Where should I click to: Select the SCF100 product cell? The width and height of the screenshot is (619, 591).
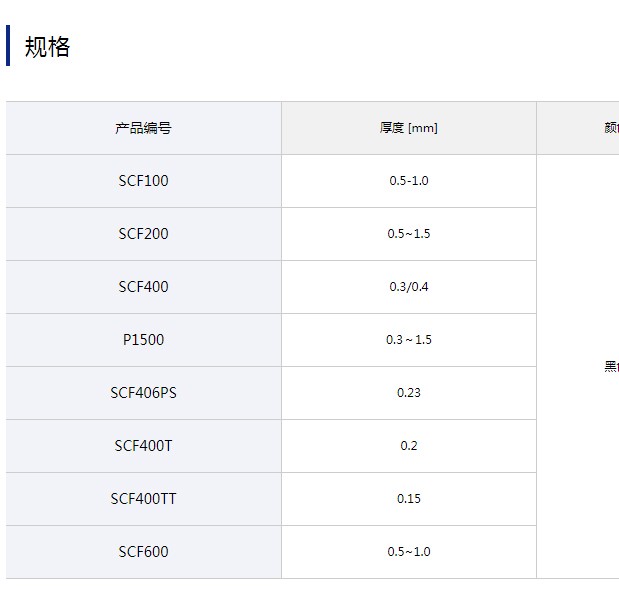(x=143, y=181)
